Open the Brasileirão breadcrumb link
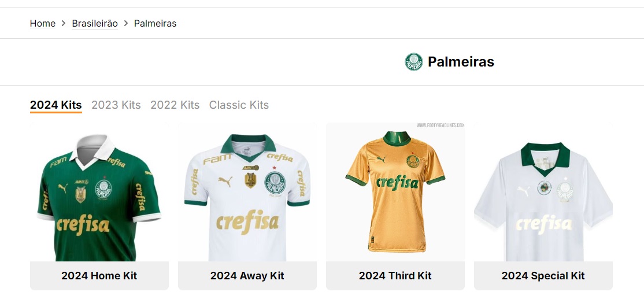This screenshot has width=644, height=299. [x=95, y=24]
